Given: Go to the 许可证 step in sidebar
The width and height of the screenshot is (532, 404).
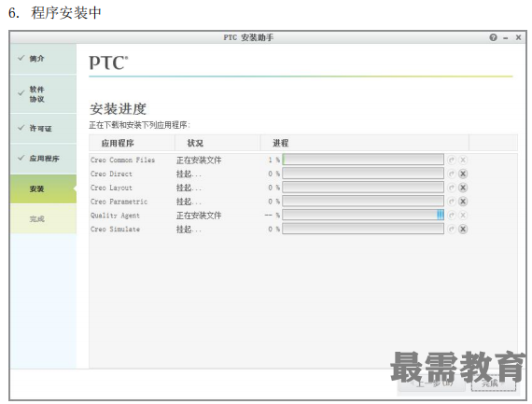Looking at the screenshot, I should [x=43, y=128].
